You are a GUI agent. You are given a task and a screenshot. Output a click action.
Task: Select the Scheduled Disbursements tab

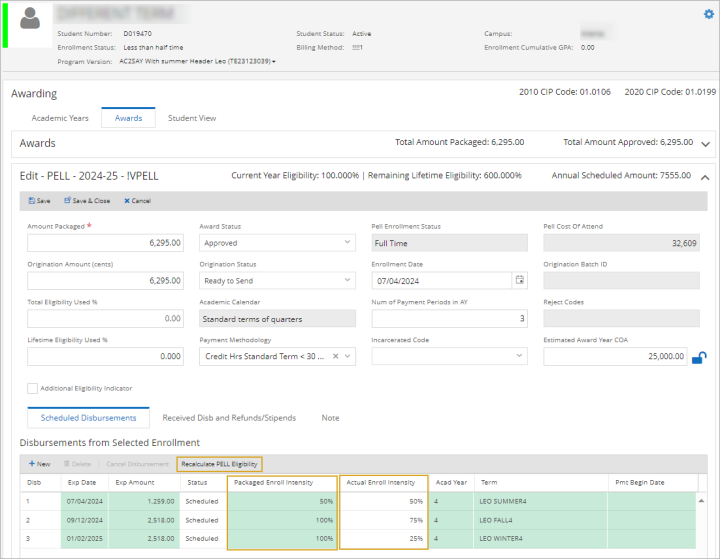[89, 418]
